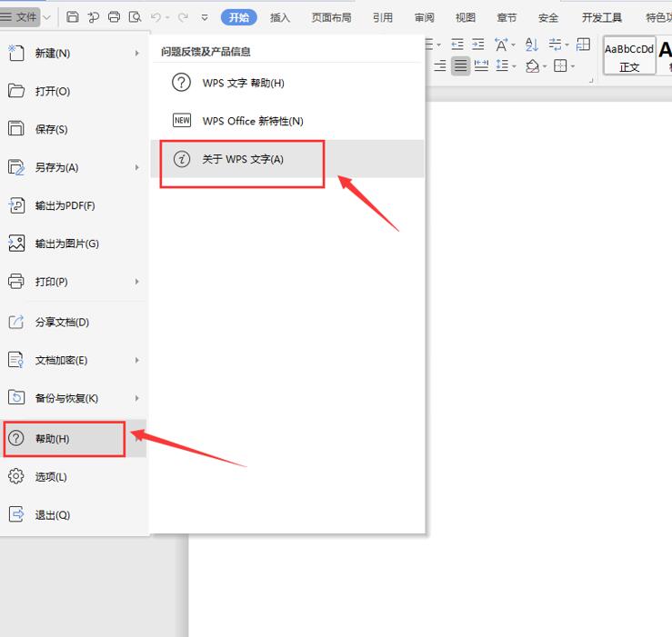This screenshot has width=672, height=637.
Task: Expand the 新建(N) submenu arrow
Action: pos(137,53)
